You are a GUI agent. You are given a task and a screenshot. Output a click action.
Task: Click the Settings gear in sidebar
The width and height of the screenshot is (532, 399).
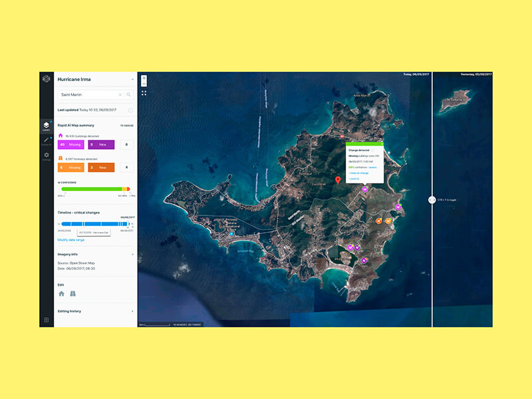click(46, 156)
